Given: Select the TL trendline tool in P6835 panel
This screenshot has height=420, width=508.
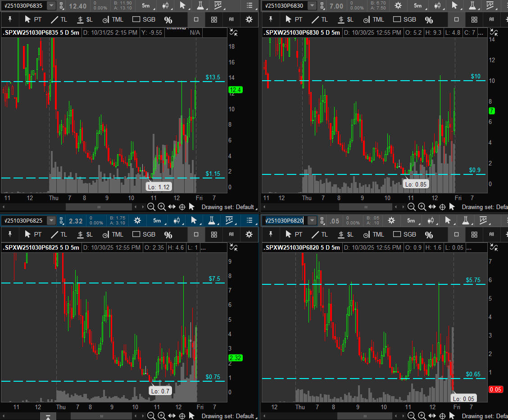Looking at the screenshot, I should coord(59,20).
